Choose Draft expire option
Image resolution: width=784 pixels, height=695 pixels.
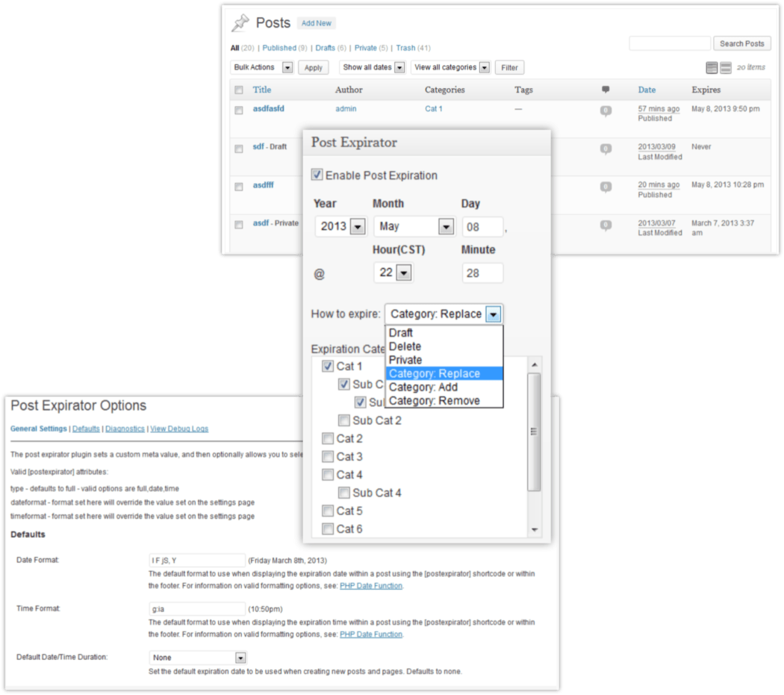[444, 332]
